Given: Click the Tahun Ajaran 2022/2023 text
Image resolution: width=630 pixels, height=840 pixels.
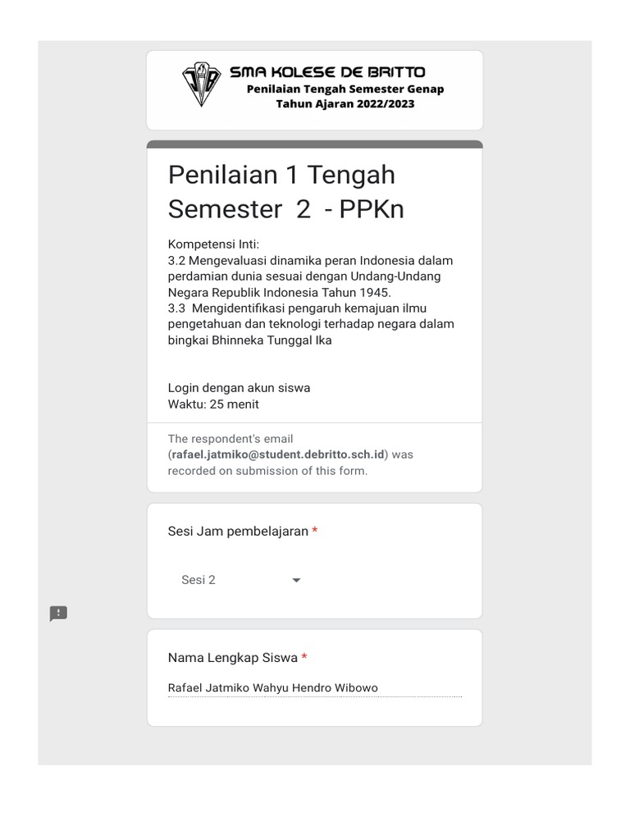Looking at the screenshot, I should 345,104.
